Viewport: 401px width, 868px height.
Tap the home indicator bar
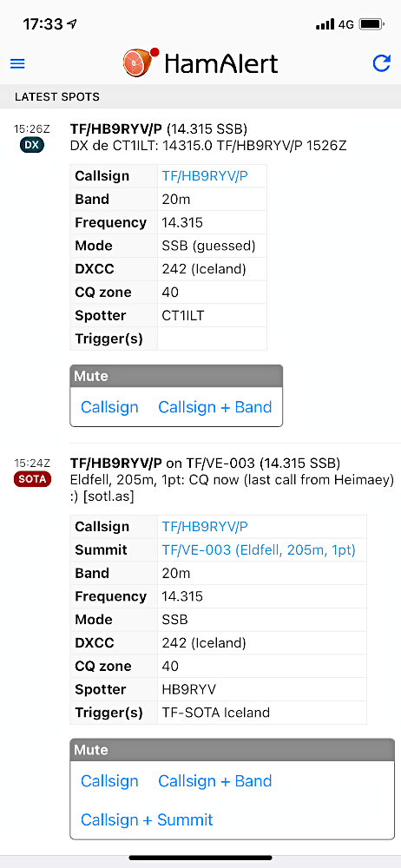point(200,858)
